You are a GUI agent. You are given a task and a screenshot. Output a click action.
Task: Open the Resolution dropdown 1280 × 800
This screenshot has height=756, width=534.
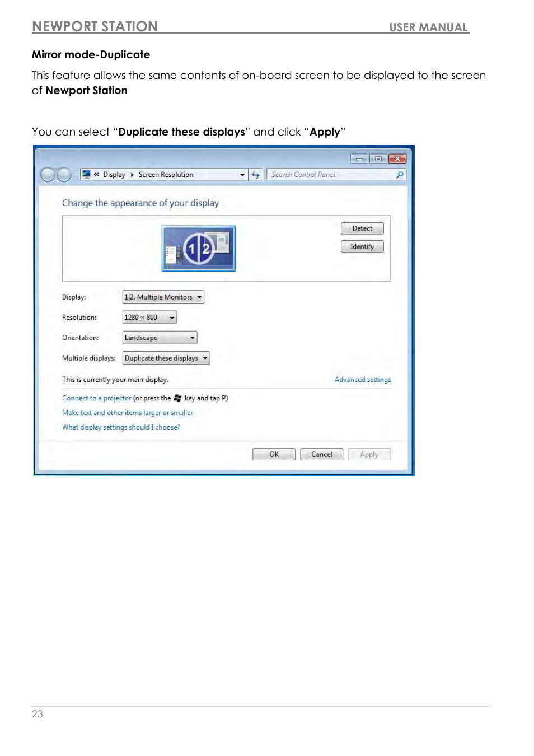coord(149,318)
